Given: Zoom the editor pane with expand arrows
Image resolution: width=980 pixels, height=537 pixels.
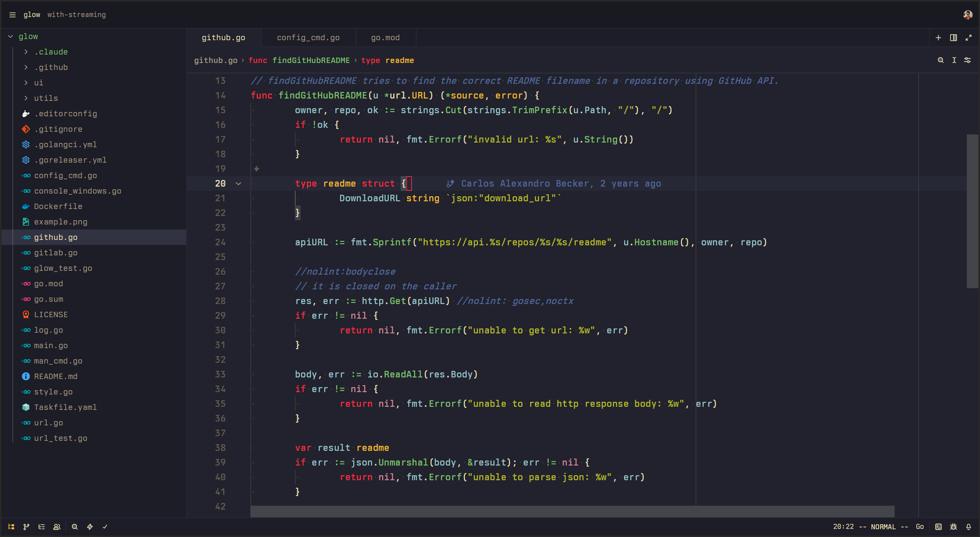Looking at the screenshot, I should click(968, 37).
